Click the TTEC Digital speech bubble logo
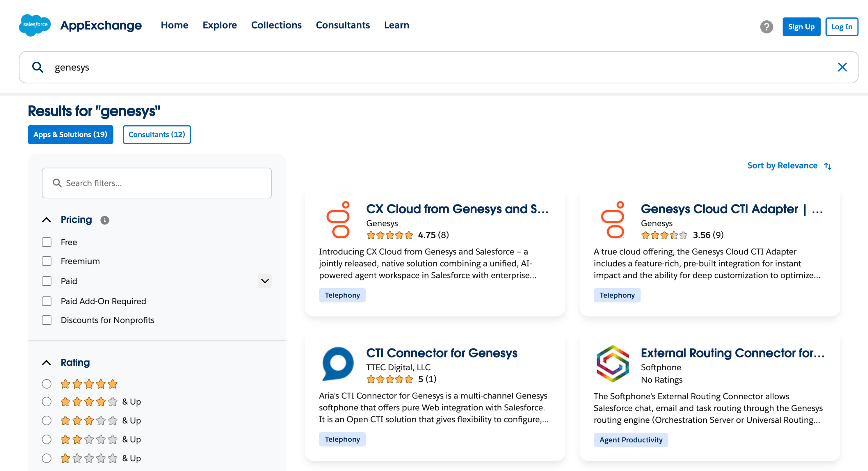This screenshot has height=471, width=868. pos(338,364)
